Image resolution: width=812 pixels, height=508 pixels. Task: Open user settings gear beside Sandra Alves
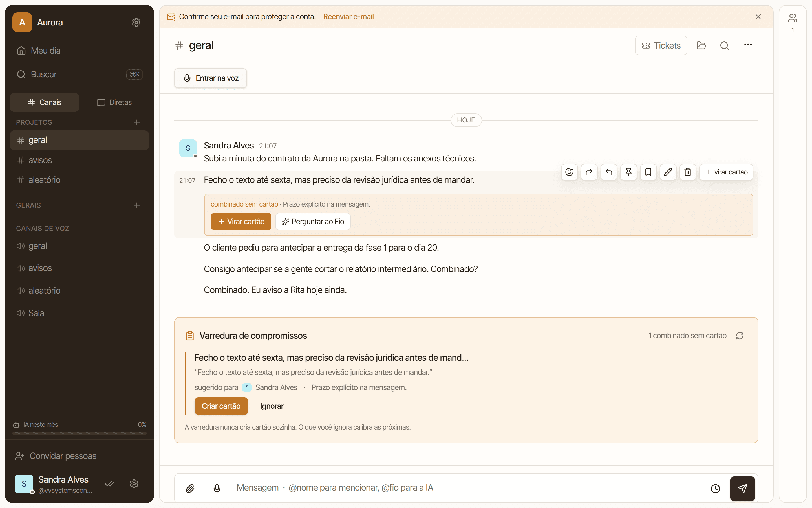(x=134, y=483)
